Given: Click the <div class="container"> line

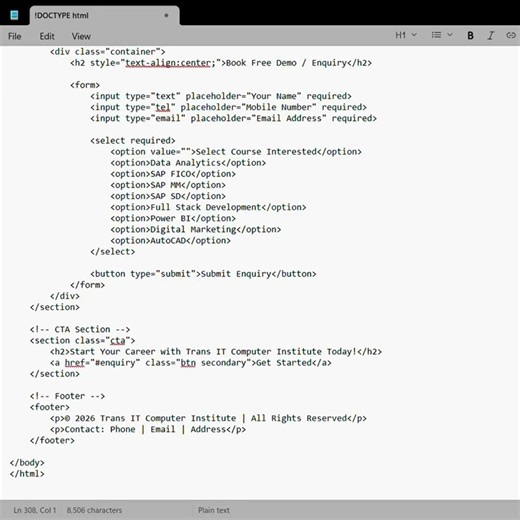Looking at the screenshot, I should coord(108,52).
